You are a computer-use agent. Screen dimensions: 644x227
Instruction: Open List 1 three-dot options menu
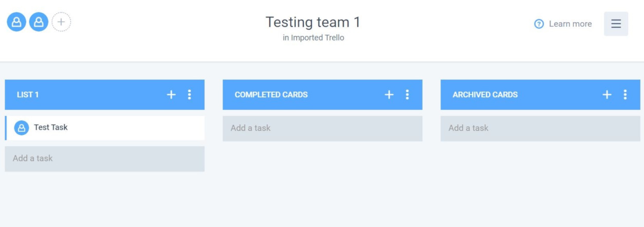[189, 95]
